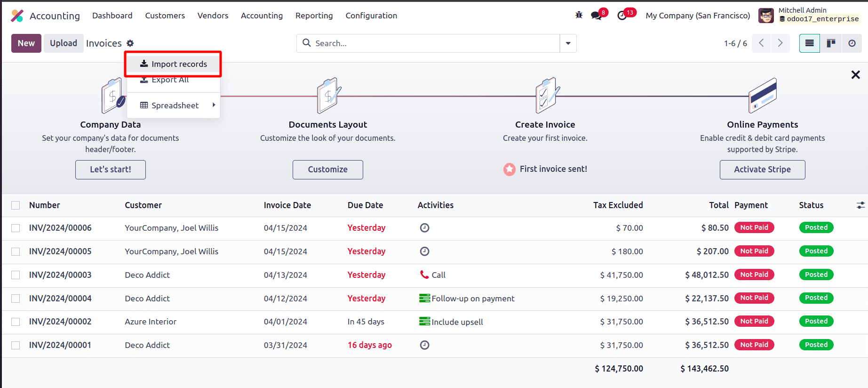Switch to kanban view
The image size is (868, 388).
coord(831,43)
